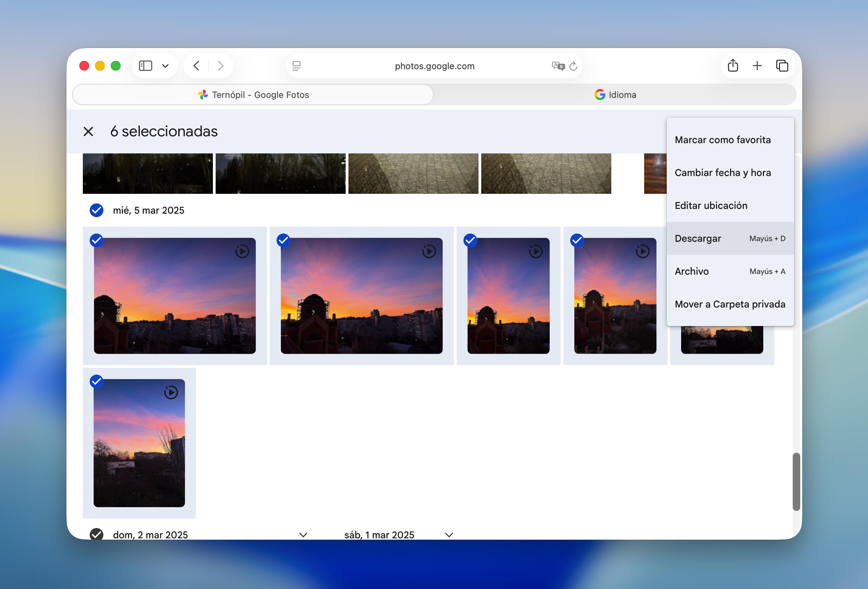Click the sáb, 1 mar 2025 date label
The width and height of the screenshot is (868, 589).
[x=379, y=535]
